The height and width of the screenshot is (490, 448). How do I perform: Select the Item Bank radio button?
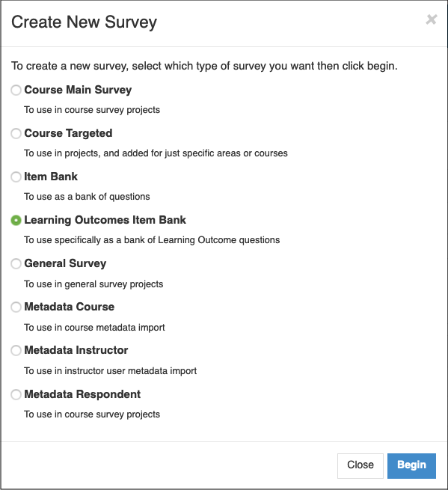pos(16,177)
